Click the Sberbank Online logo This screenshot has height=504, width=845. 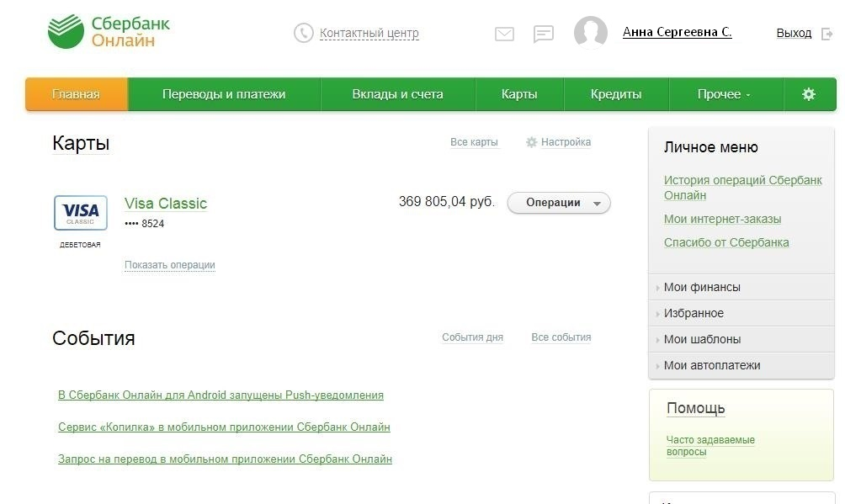(109, 32)
